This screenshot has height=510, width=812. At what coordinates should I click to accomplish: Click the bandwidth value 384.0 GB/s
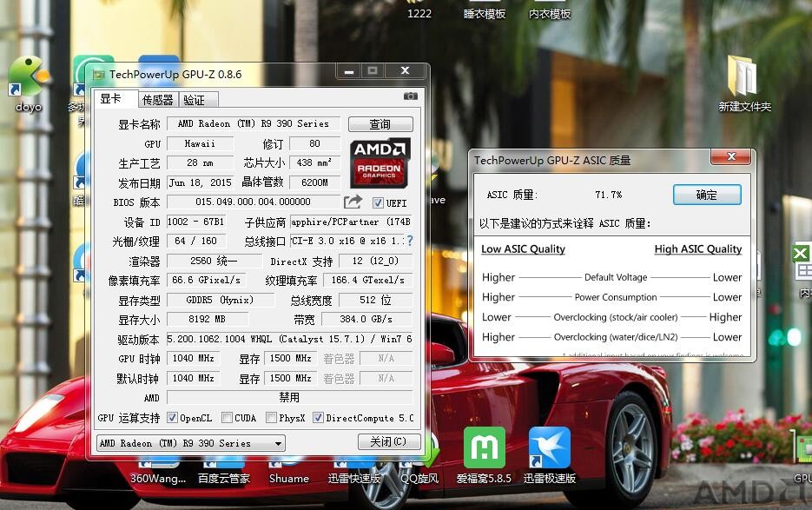pyautogui.click(x=366, y=319)
